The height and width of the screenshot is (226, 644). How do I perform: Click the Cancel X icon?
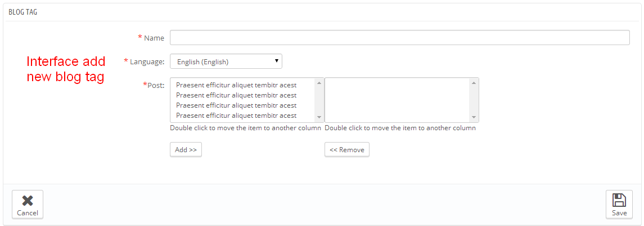point(27,201)
